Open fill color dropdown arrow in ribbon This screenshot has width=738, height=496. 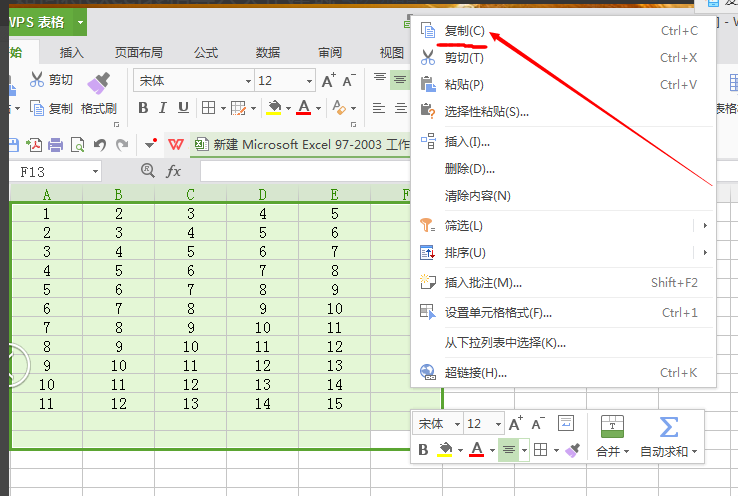coord(288,109)
